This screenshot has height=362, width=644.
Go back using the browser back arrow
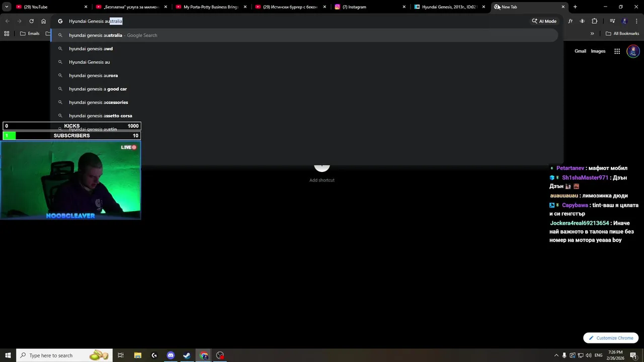7,21
